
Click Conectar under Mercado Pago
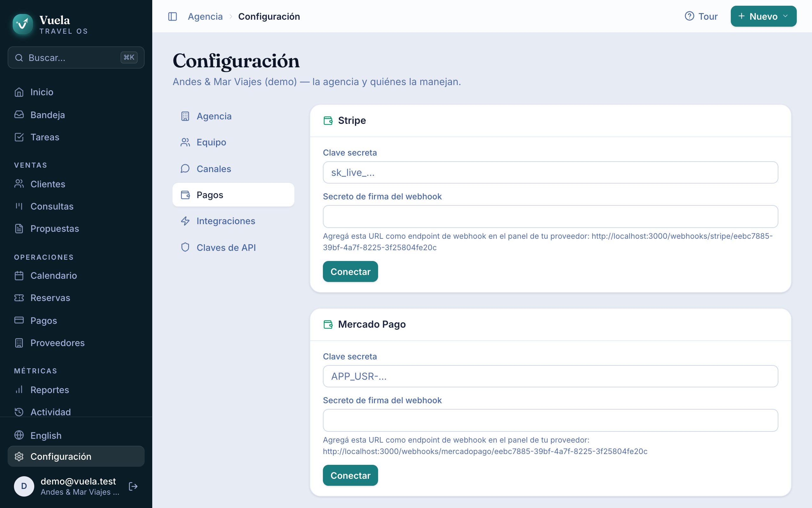coord(350,475)
